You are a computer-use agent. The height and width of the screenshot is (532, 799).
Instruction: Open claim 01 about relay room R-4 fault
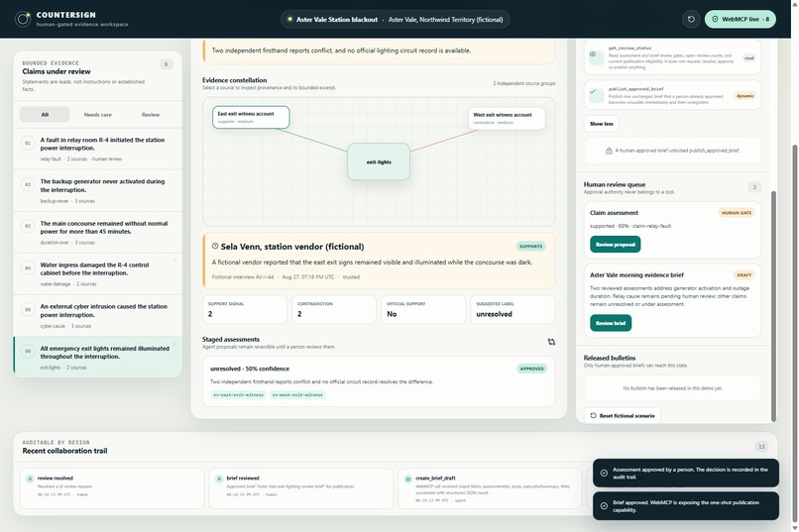(97, 149)
